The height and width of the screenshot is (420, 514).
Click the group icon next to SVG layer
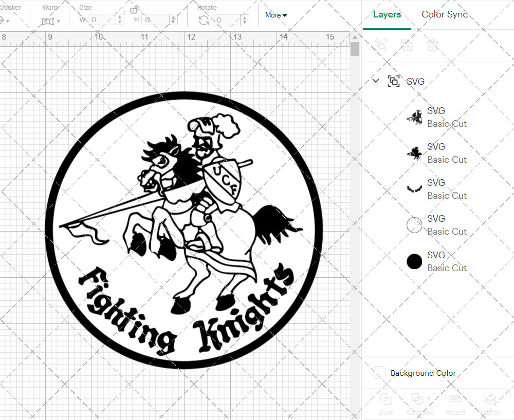pyautogui.click(x=394, y=81)
